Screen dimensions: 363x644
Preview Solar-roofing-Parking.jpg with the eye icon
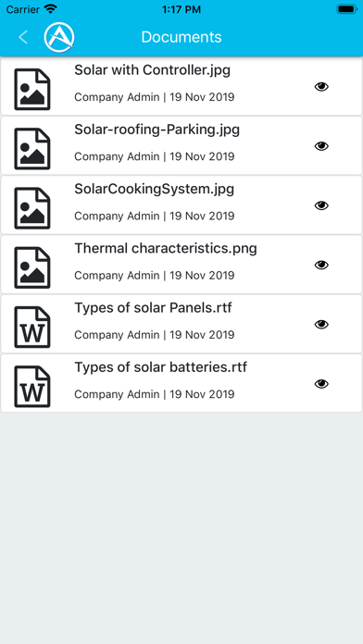[321, 146]
